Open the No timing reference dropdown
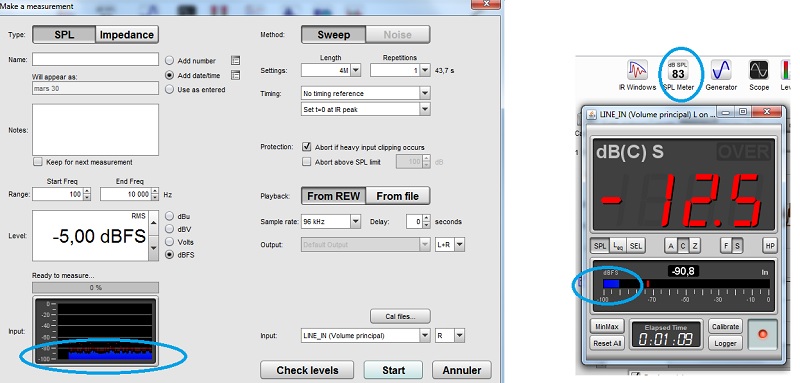This screenshot has height=383, width=800. click(424, 93)
